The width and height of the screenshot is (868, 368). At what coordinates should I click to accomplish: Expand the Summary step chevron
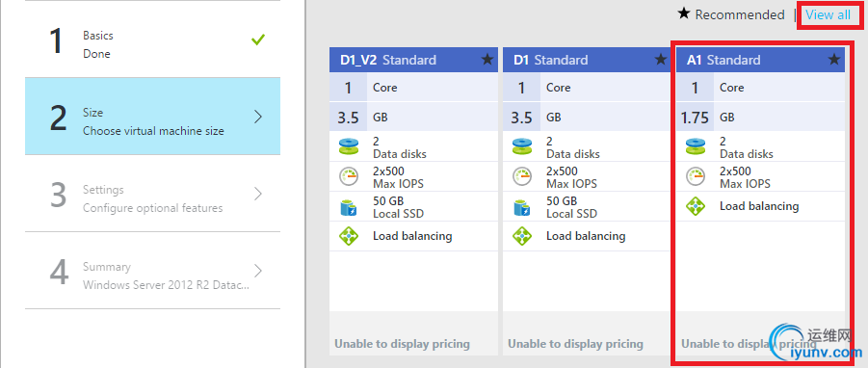click(258, 270)
